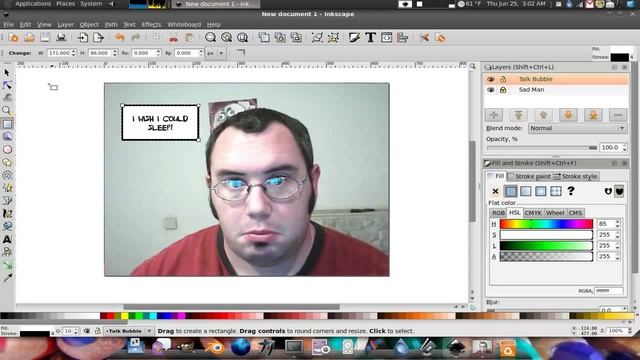Screen dimensions: 640x360
Task: Click the hue H value stepper
Action: pos(617,224)
